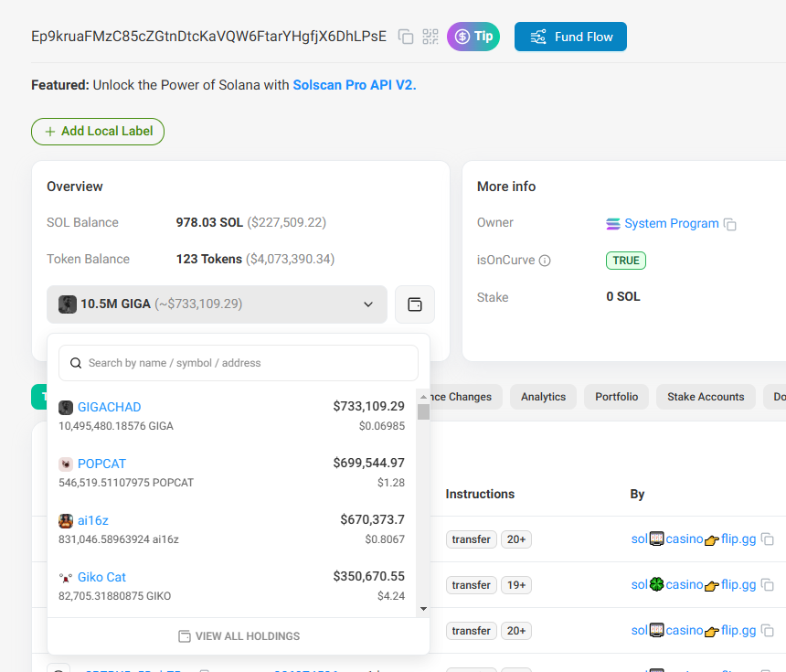Open the System Program owner link
The image size is (786, 672).
(672, 224)
